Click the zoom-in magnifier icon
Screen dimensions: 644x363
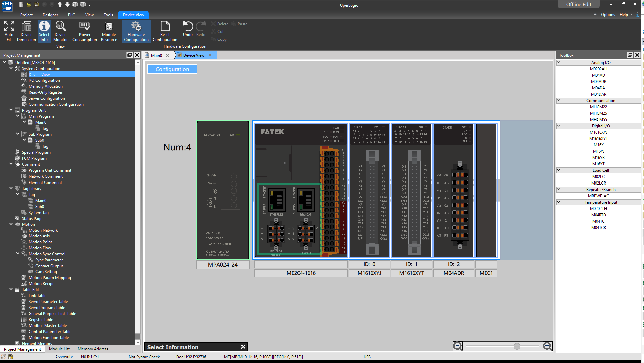[547, 346]
